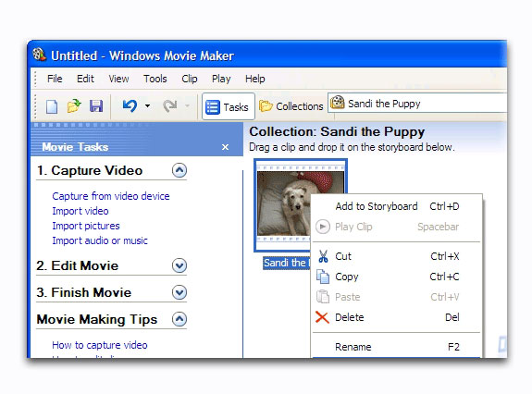Click Capture from video device link
This screenshot has height=394, width=532.
tap(111, 196)
